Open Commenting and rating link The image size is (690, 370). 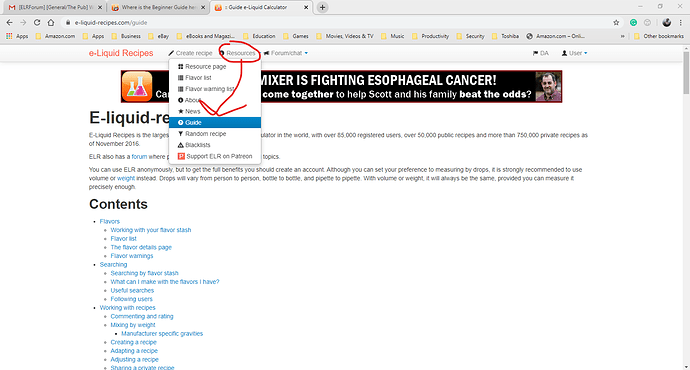(x=142, y=316)
